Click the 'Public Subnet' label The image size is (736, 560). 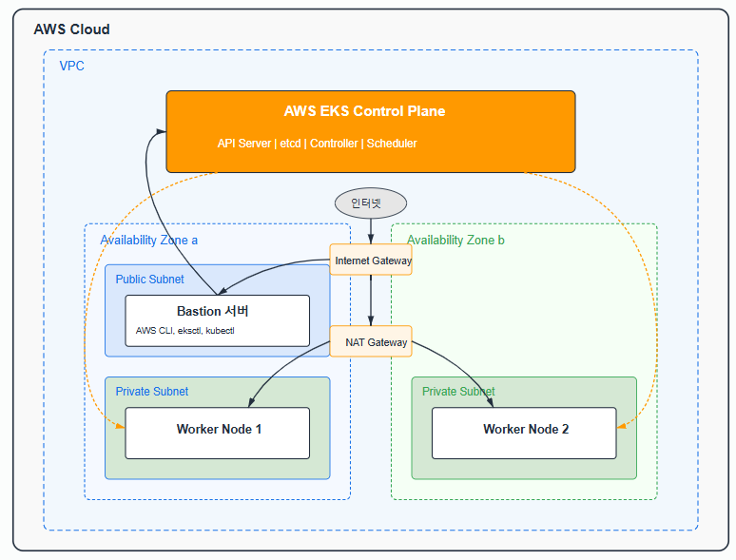pos(149,279)
